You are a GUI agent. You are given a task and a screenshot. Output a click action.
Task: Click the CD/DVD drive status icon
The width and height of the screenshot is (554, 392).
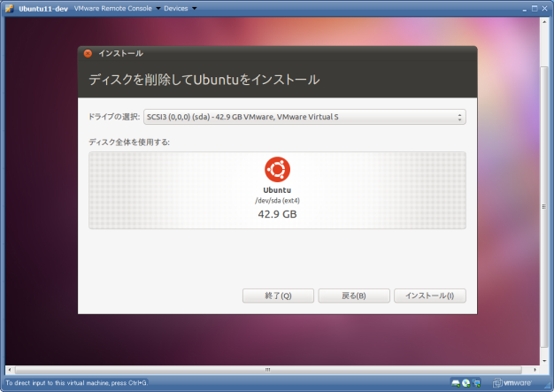coord(466,383)
